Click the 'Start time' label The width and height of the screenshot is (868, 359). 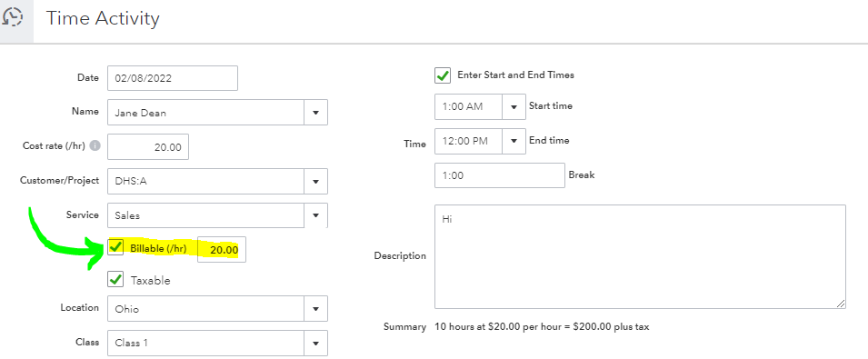tap(551, 105)
